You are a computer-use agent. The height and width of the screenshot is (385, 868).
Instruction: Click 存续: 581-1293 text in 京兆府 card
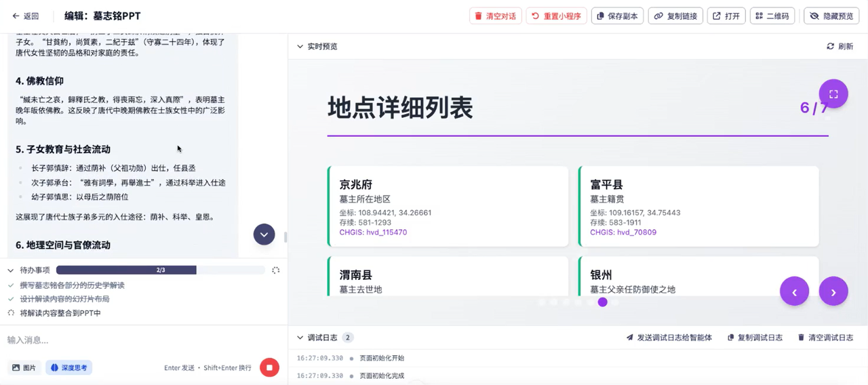pyautogui.click(x=366, y=222)
